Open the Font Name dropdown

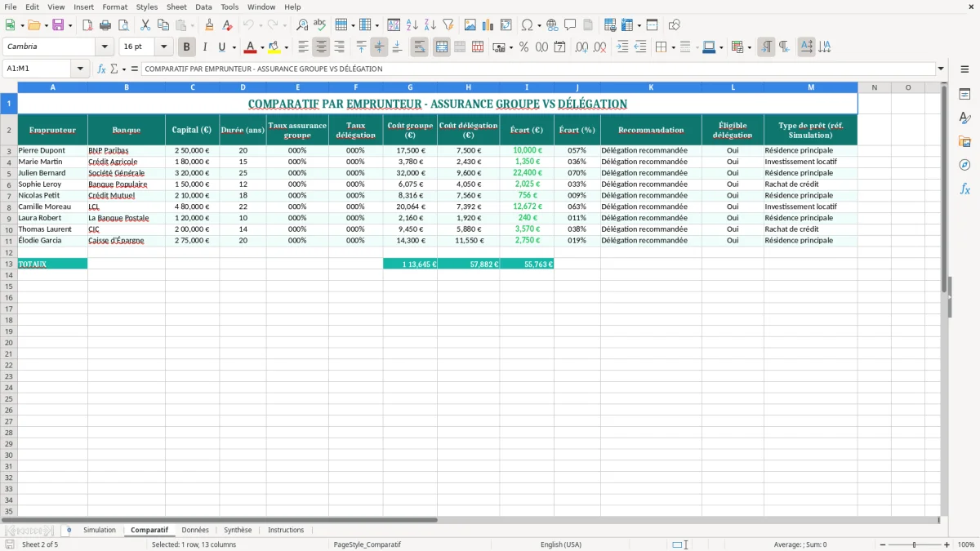(105, 47)
